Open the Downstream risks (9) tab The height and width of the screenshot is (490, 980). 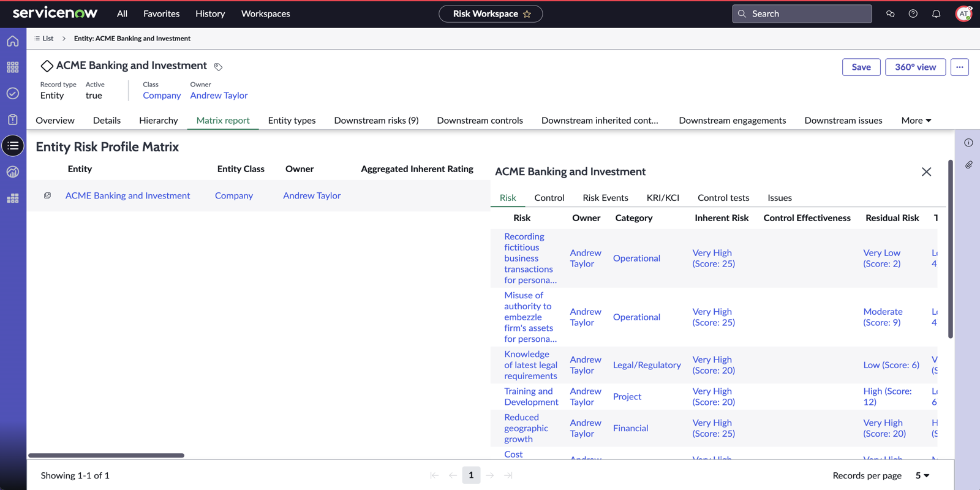click(377, 121)
